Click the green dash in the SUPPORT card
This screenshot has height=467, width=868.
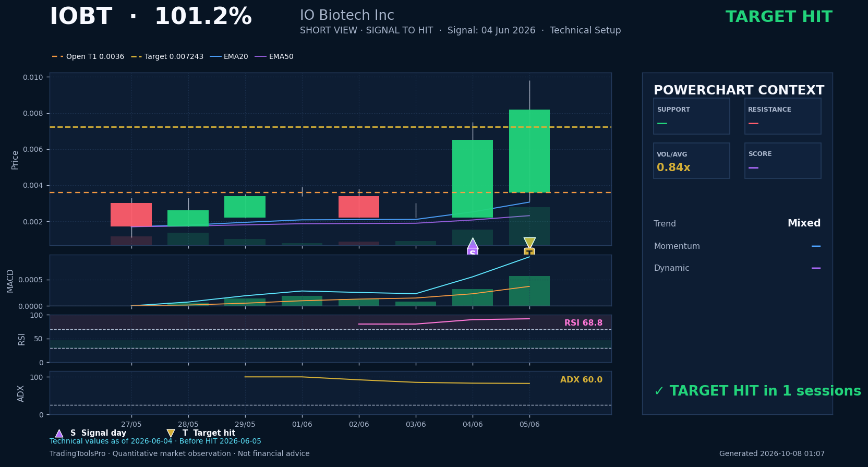(662, 124)
